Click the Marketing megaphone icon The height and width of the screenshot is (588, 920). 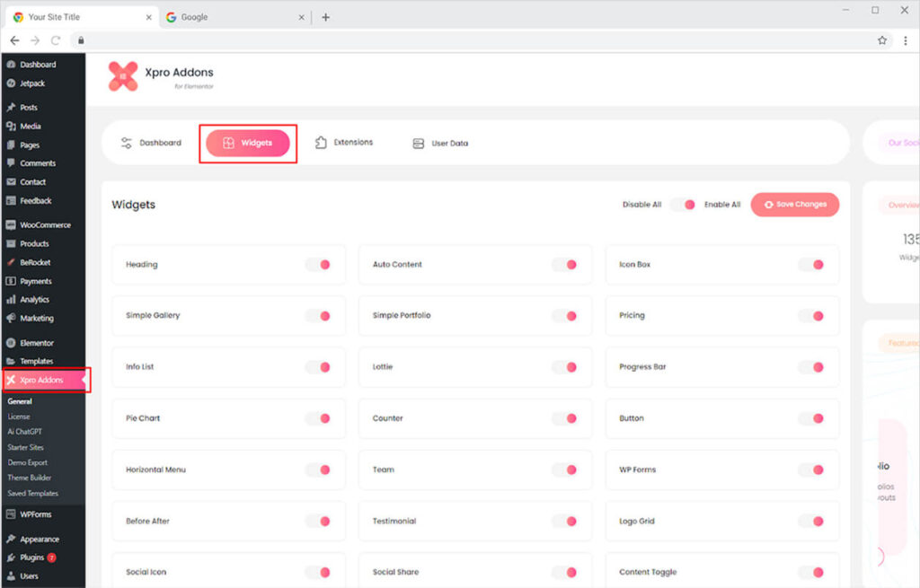point(11,318)
